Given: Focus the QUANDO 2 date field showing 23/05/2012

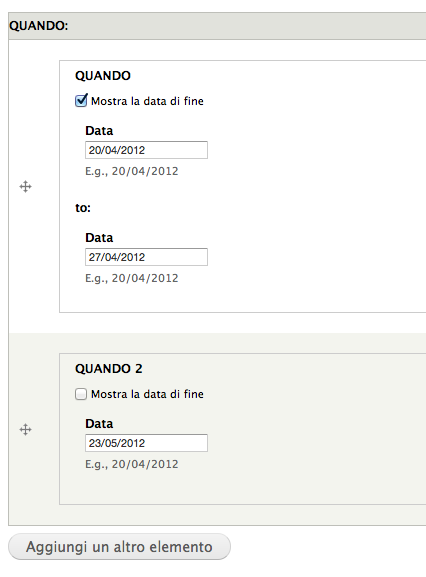Looking at the screenshot, I should click(146, 443).
